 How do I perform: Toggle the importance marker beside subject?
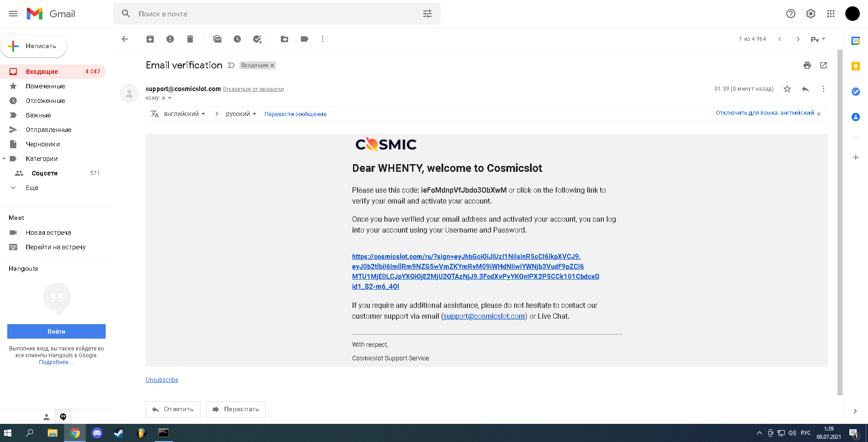tap(231, 65)
